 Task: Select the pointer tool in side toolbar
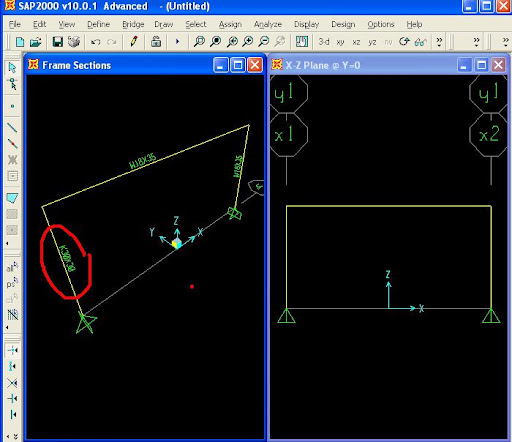point(12,68)
